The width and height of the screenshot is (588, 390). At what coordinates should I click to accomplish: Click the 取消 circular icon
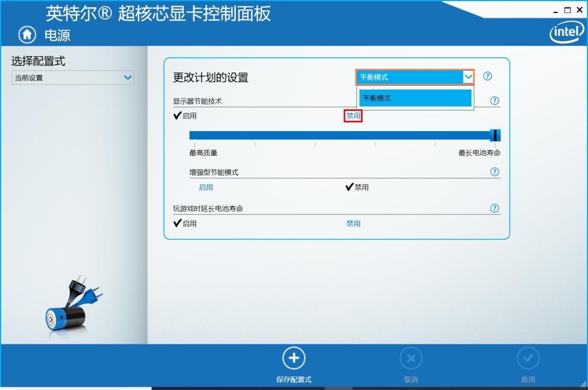point(411,358)
